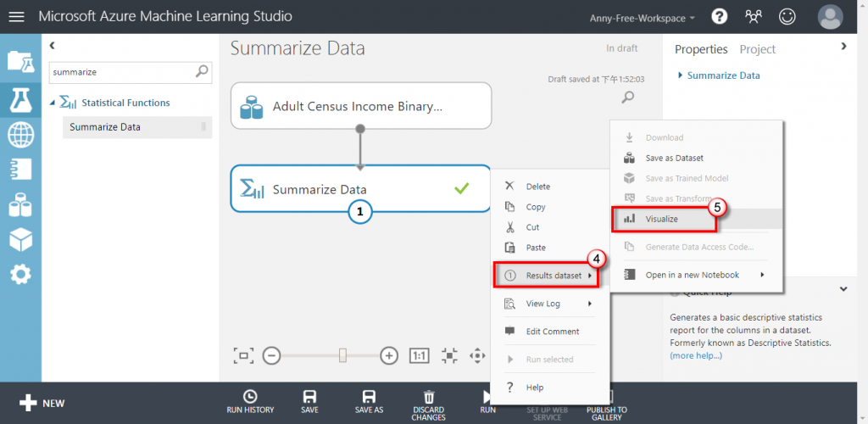Viewport: 868px width, 424px height.
Task: Click the auto-layout canvas icon
Action: pos(449,355)
